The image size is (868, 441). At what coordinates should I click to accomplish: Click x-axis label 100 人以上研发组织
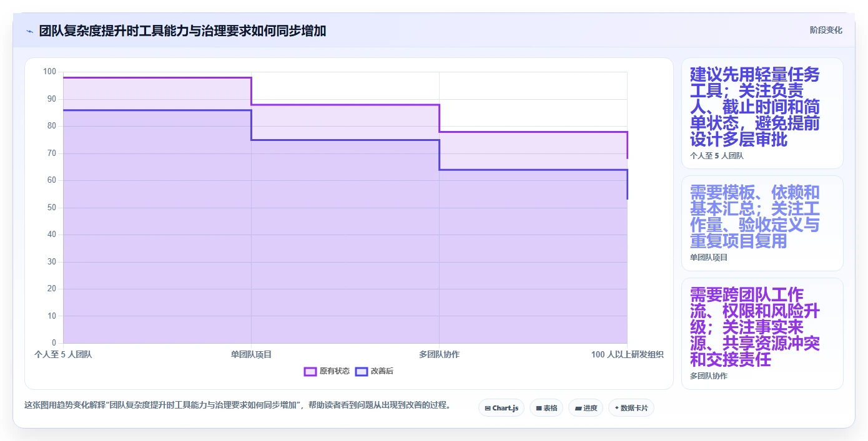point(627,354)
